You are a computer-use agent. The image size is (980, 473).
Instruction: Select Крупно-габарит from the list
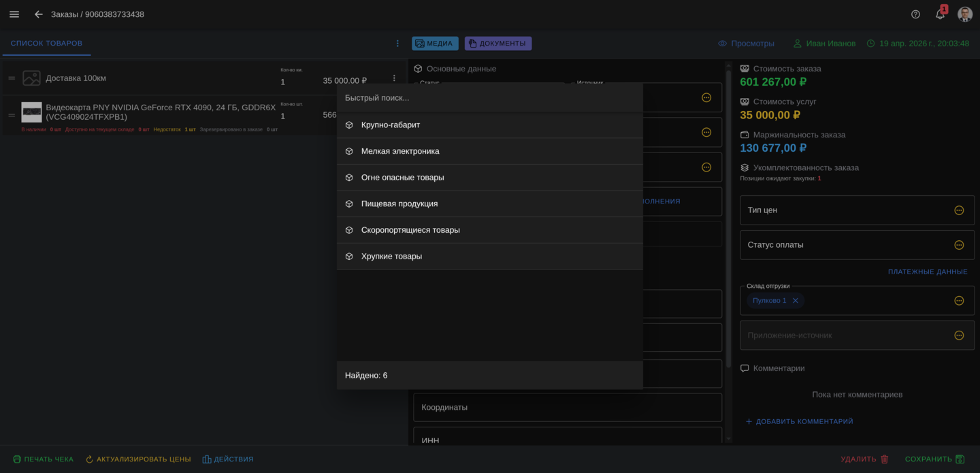391,125
